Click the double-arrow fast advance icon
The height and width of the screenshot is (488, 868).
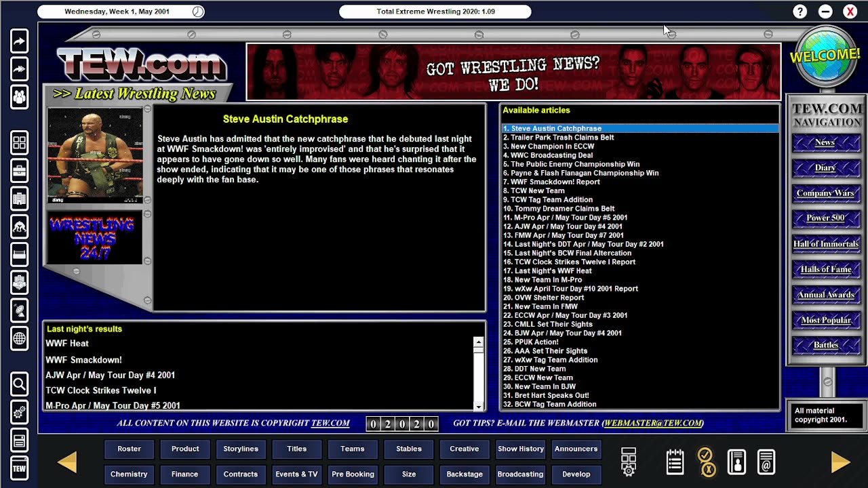(19, 68)
